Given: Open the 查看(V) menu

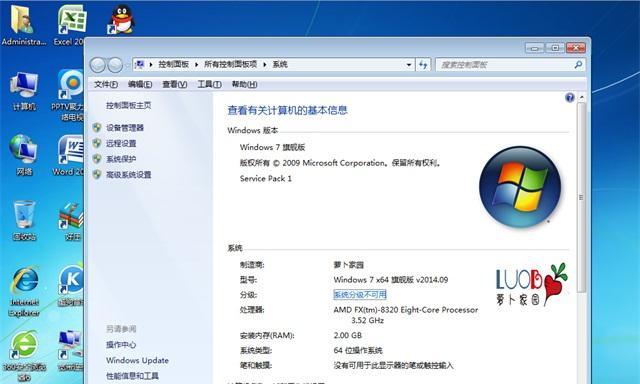Looking at the screenshot, I should point(174,84).
